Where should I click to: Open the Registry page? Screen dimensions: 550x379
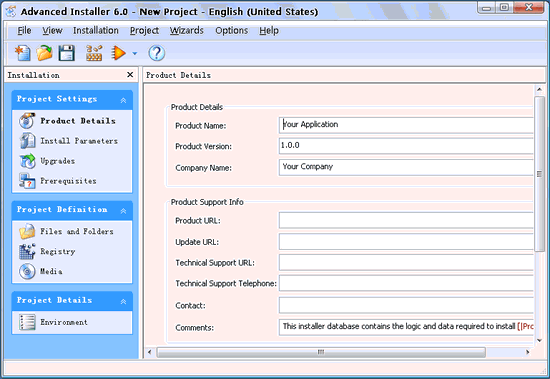pyautogui.click(x=58, y=251)
